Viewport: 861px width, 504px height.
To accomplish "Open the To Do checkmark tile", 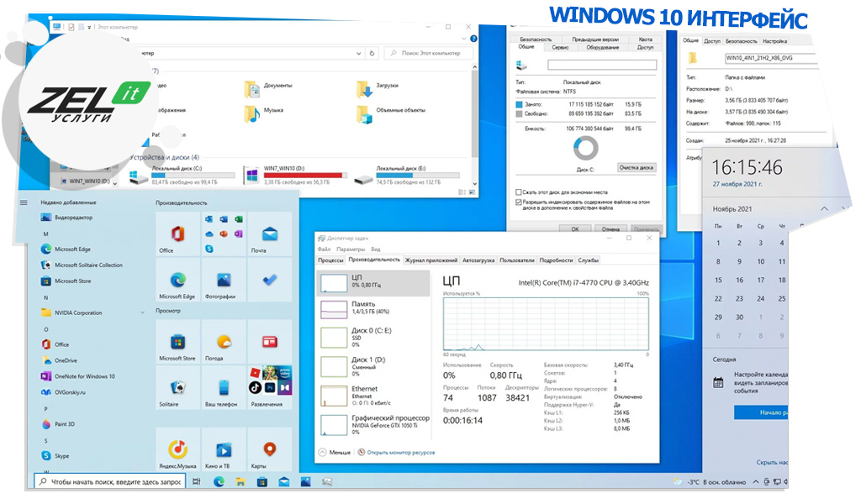I will [x=270, y=281].
